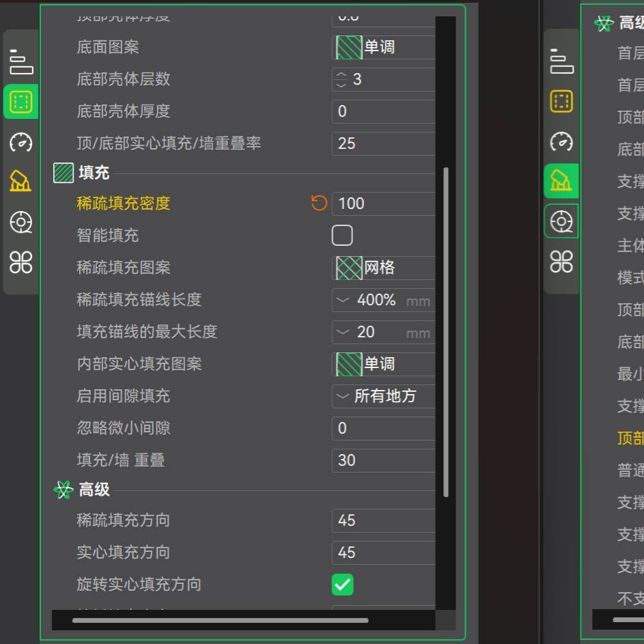
Task: Select the Strength tab icon in left sidebar
Action: [21, 102]
